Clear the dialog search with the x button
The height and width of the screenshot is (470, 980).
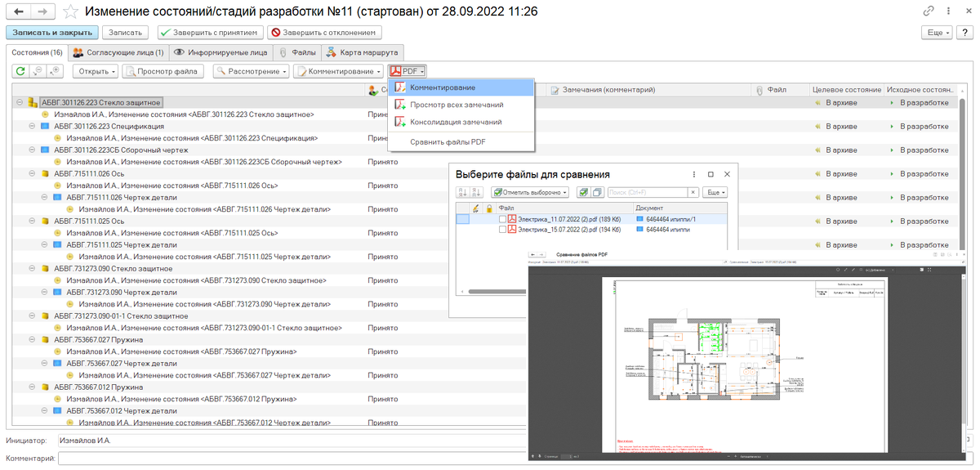point(693,192)
